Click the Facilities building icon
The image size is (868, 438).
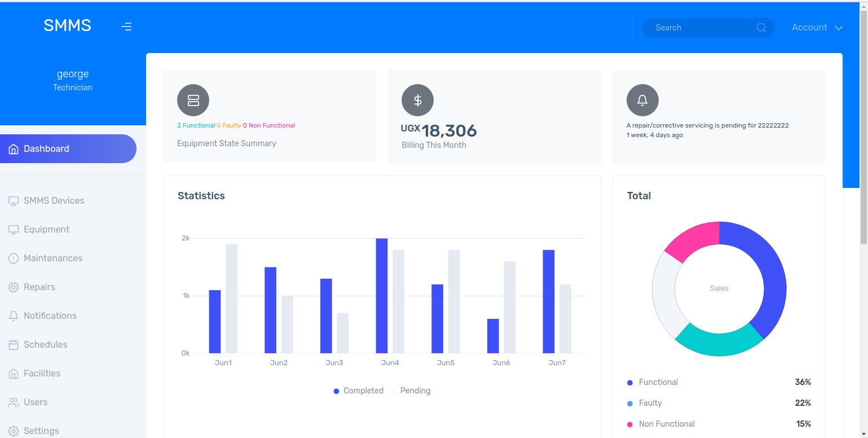pyautogui.click(x=14, y=374)
